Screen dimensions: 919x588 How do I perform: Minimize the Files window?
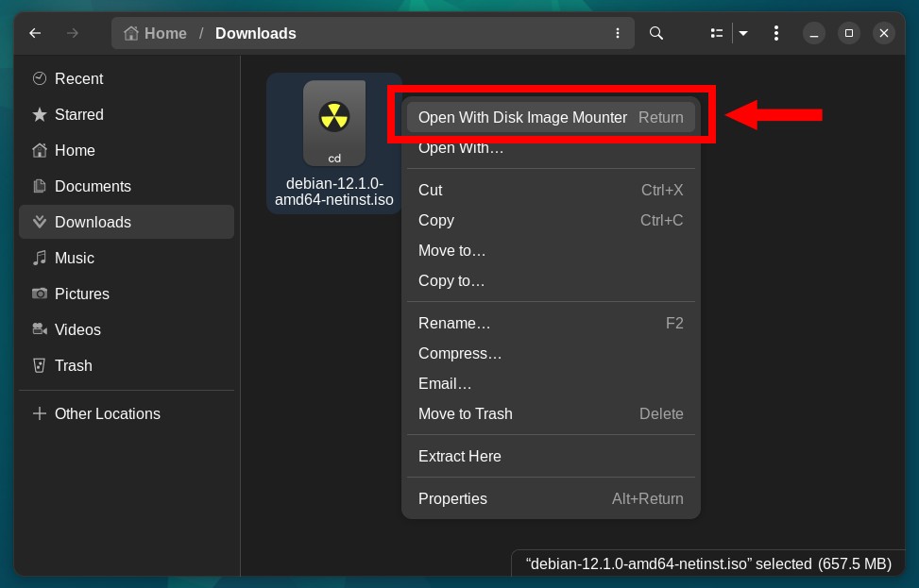[814, 33]
